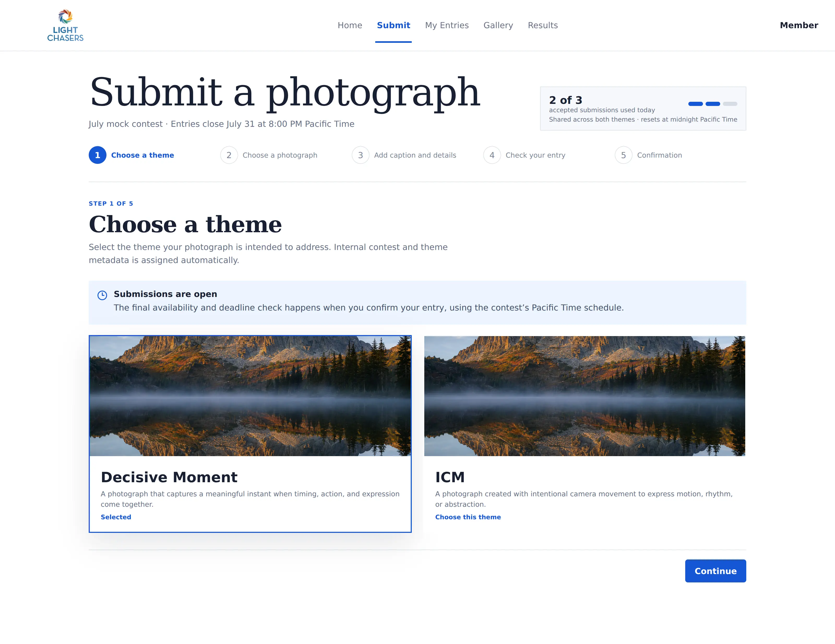Click the resets at midnight Pacific Time note

(x=643, y=119)
